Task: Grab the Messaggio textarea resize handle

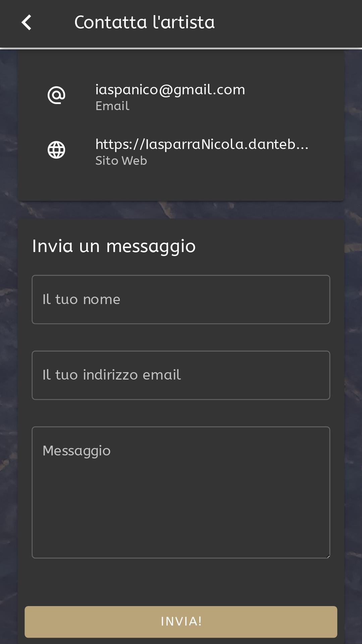Action: point(328,556)
